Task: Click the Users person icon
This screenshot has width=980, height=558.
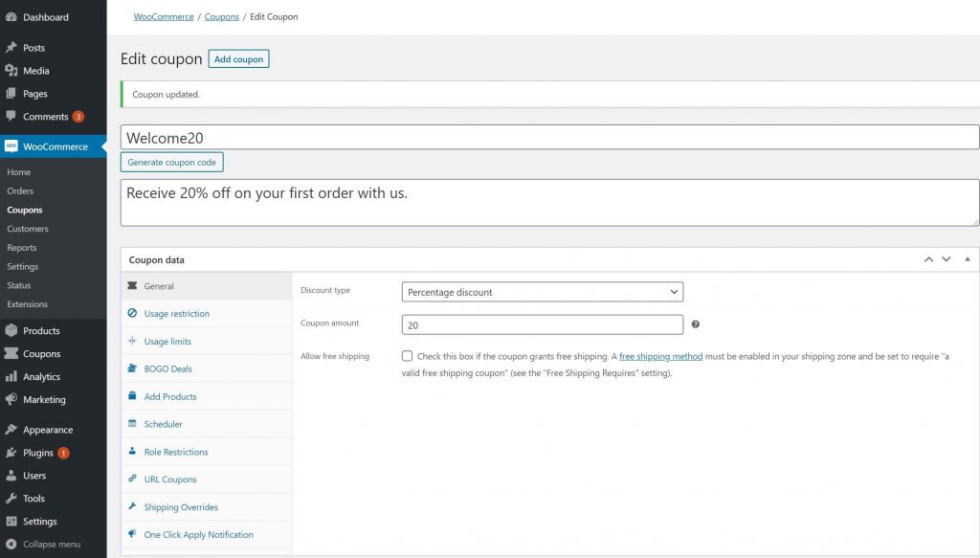Action: [x=11, y=476]
